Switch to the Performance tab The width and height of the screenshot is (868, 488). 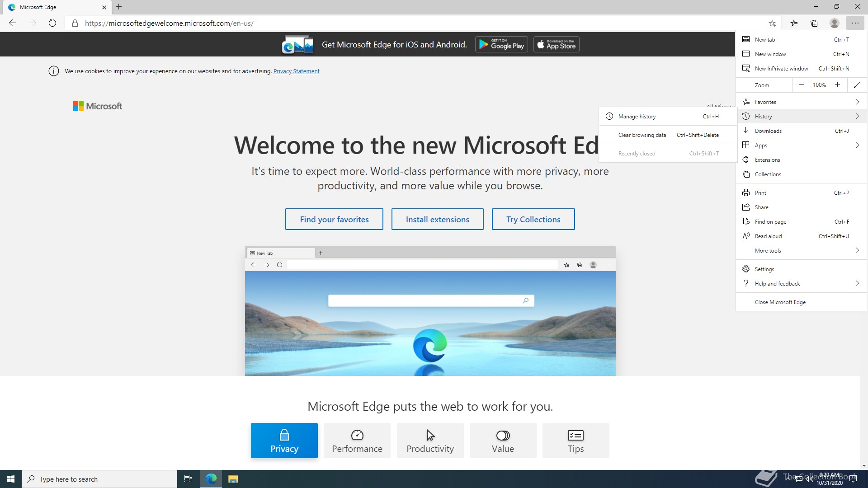pos(357,441)
